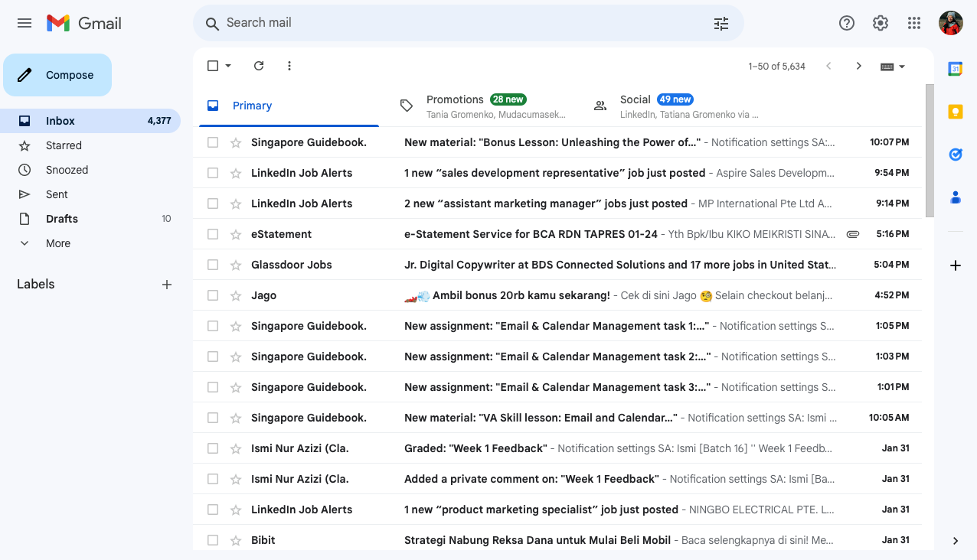Screen dimensions: 977x560
Task: Open Email & Calendar Management task 3 email
Action: (x=557, y=387)
